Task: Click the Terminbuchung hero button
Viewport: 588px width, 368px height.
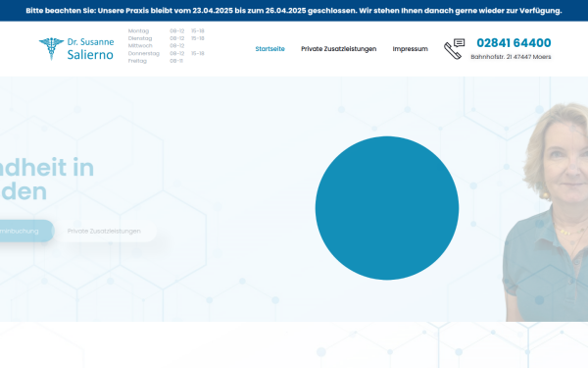Action: coord(26,231)
